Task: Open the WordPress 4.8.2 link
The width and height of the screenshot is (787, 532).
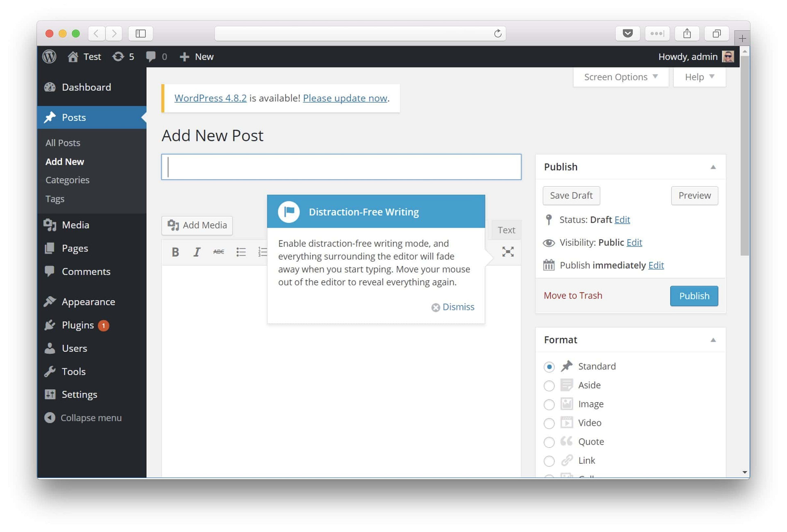Action: [x=210, y=98]
